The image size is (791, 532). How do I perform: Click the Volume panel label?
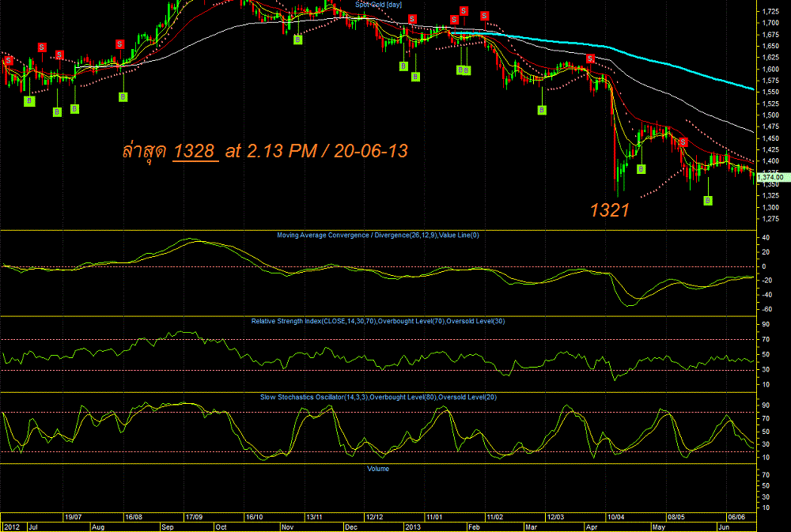[x=378, y=469]
